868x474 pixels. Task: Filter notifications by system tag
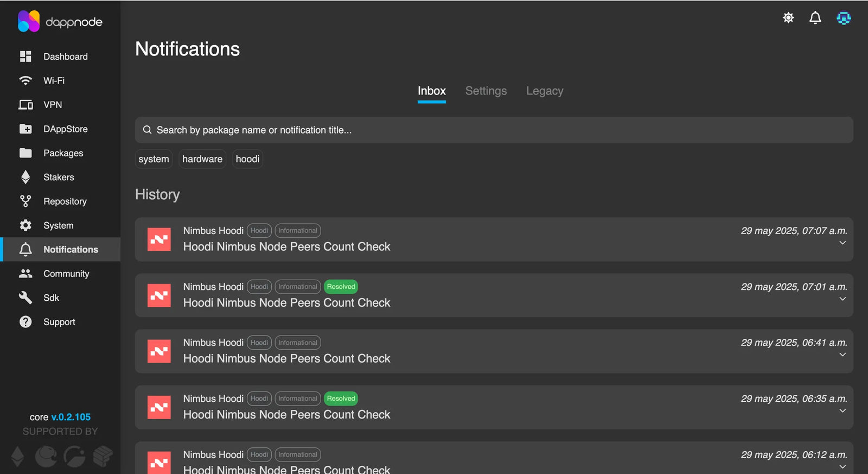tap(154, 159)
